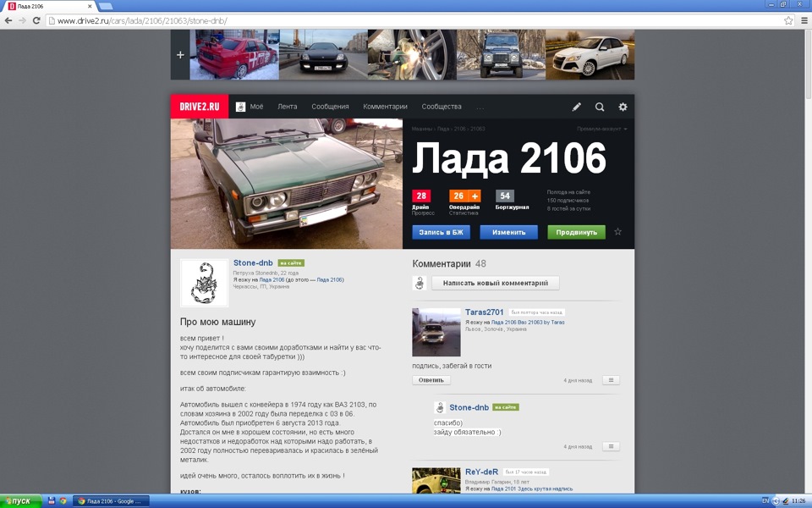Select the Лада 2106 browser tab
812x508 pixels.
[50, 6]
